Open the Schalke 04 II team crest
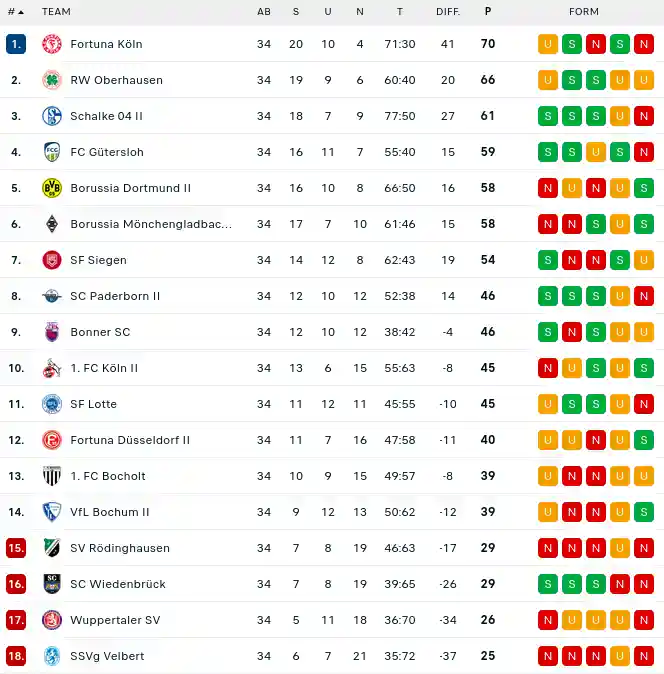 coord(52,116)
